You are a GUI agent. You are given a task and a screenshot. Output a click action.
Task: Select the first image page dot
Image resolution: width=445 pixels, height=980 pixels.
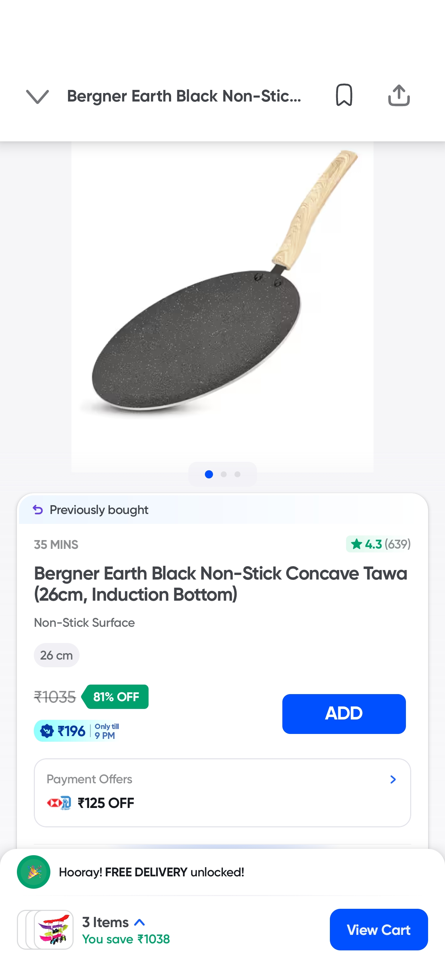(209, 474)
